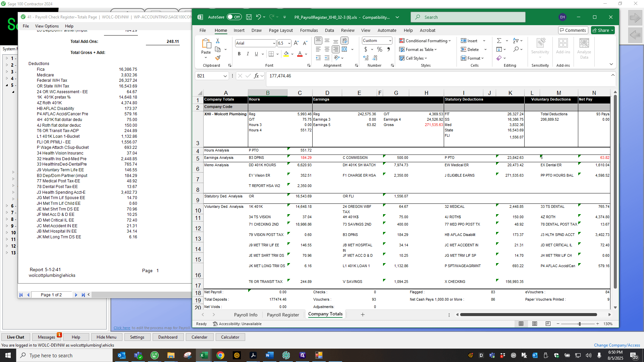Click the 'Click here' process map link
Screen dimensions: 644x362
(x=122, y=328)
